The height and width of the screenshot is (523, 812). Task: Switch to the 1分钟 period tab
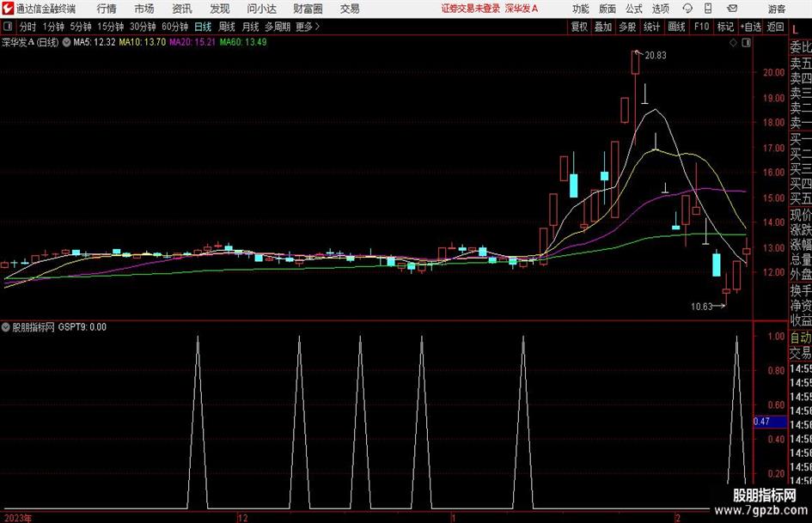(52, 27)
